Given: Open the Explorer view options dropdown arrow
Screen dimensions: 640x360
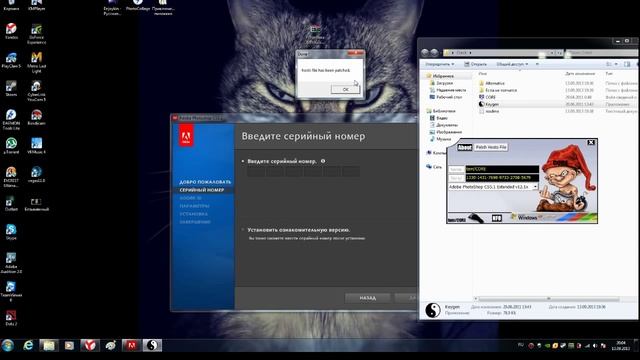Looking at the screenshot, I should coord(616,64).
